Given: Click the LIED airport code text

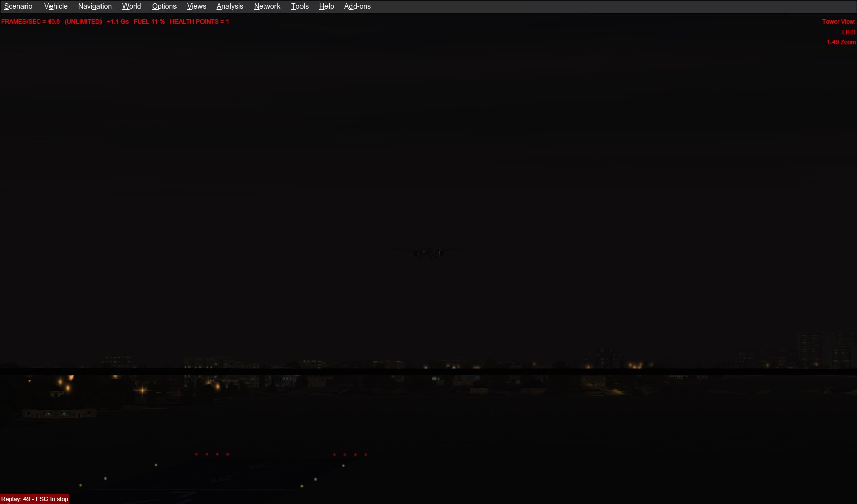Looking at the screenshot, I should click(848, 32).
